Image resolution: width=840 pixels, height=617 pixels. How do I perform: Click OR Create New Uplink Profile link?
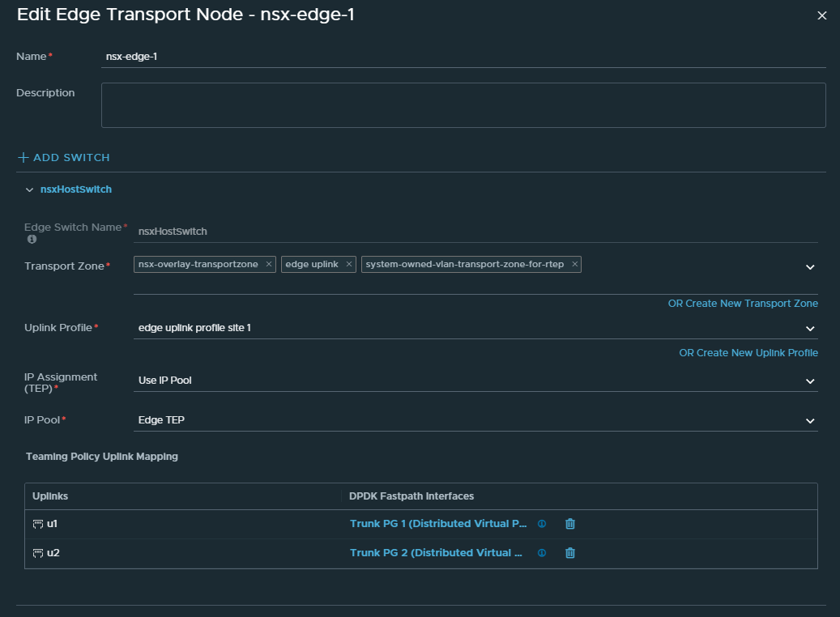tap(748, 353)
